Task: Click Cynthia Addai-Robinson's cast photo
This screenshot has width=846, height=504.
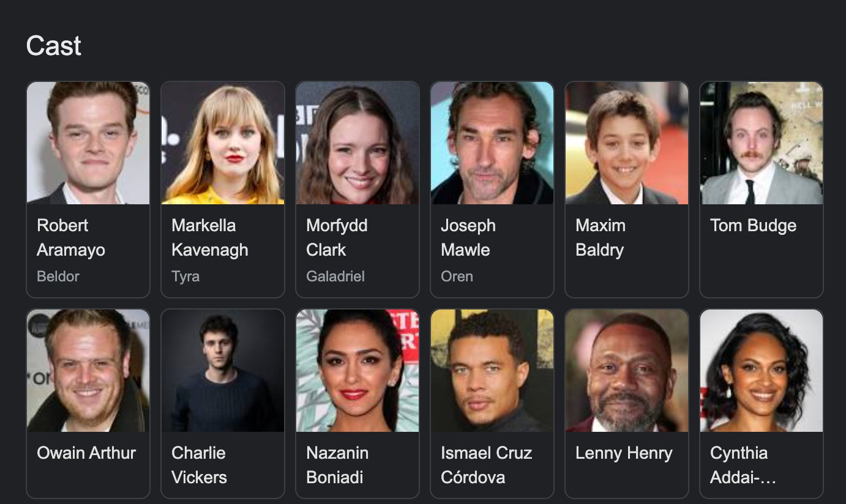Action: point(762,371)
